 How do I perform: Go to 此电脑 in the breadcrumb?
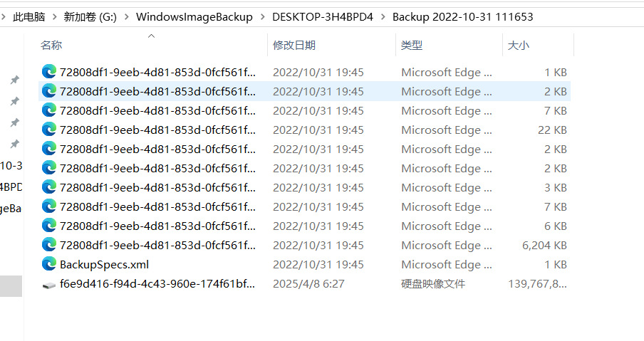(x=29, y=16)
